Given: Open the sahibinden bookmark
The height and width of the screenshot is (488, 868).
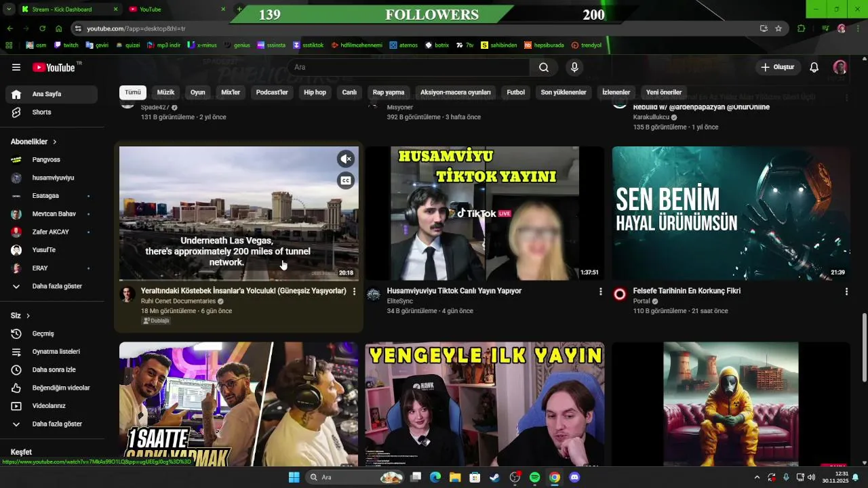Looking at the screenshot, I should [x=499, y=45].
